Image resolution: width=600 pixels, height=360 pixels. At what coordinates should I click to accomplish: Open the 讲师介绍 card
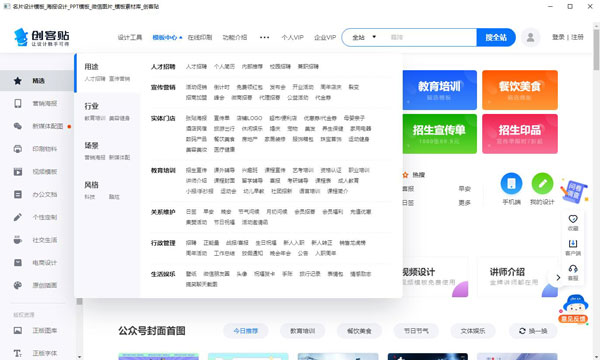(x=517, y=277)
